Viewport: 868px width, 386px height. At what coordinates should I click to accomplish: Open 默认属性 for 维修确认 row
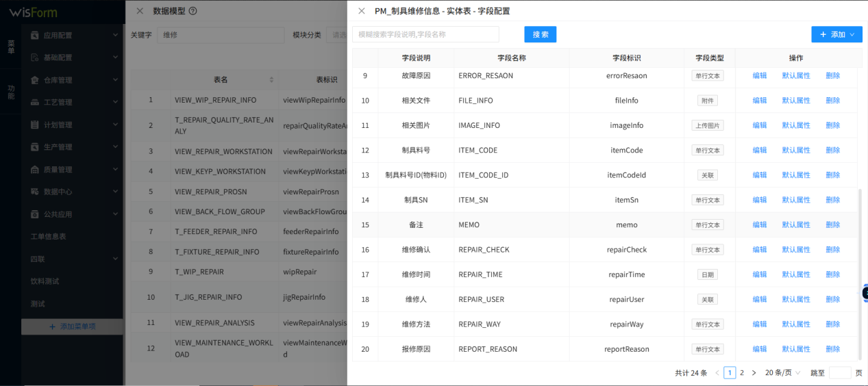[796, 250]
